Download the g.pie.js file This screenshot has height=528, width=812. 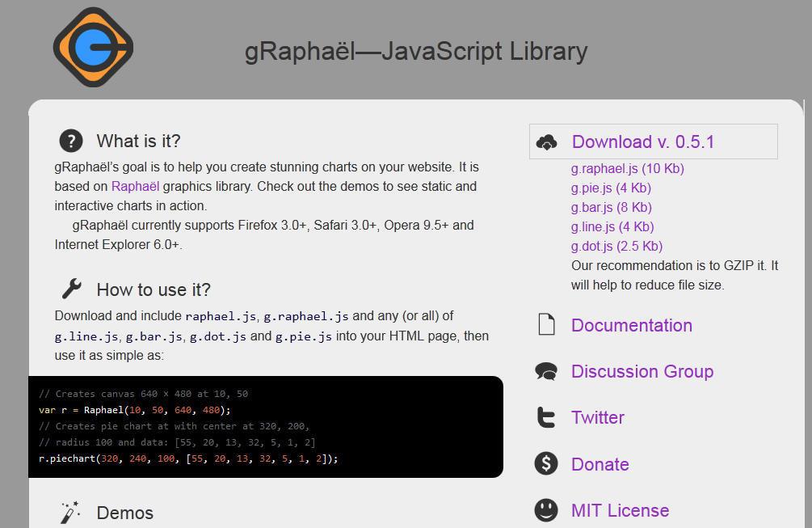click(611, 188)
